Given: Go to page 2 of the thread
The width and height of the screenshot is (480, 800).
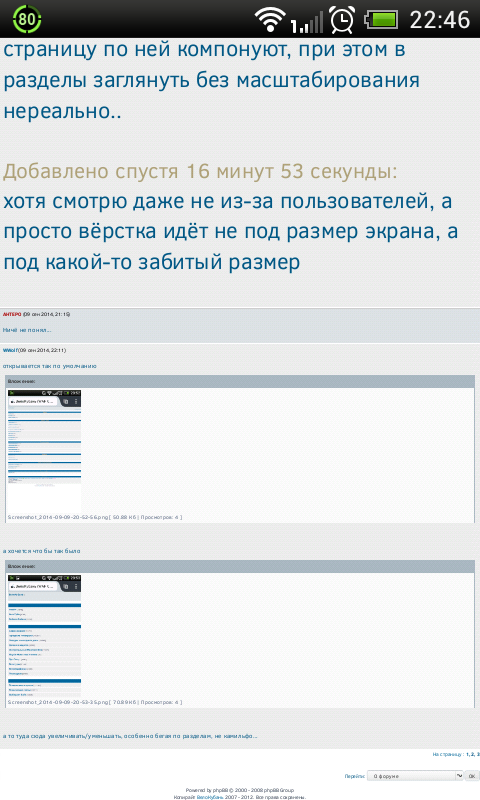Looking at the screenshot, I should (x=472, y=754).
